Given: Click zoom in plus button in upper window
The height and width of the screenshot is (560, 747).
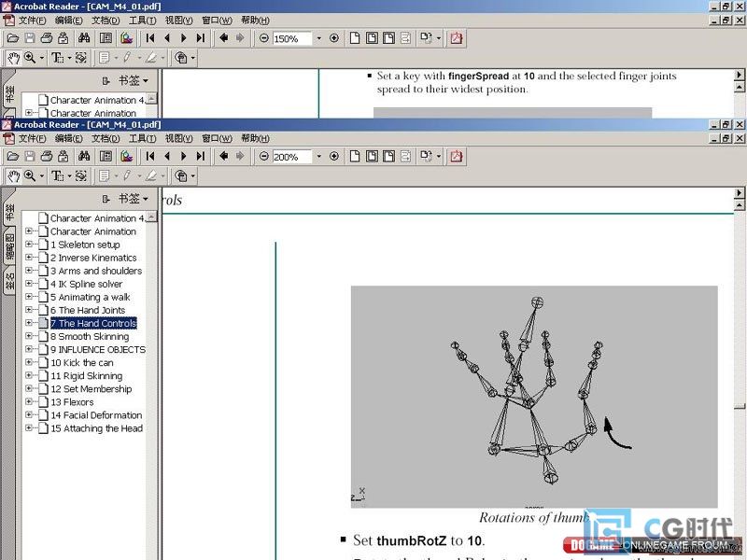Looking at the screenshot, I should pos(334,38).
